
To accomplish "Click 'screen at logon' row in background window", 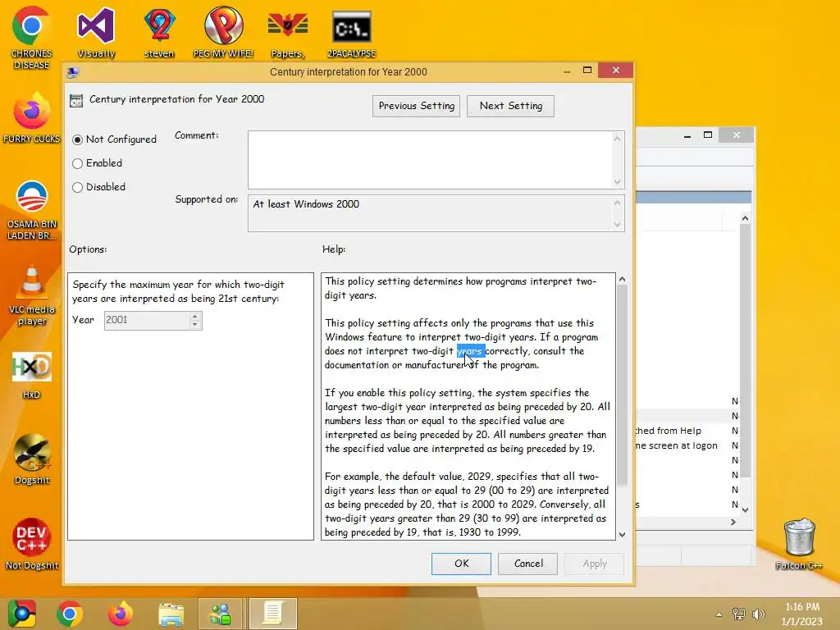I will pos(676,445).
